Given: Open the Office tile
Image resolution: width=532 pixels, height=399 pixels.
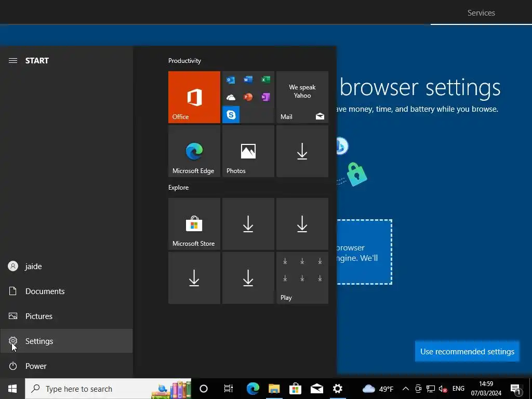Looking at the screenshot, I should pyautogui.click(x=194, y=97).
